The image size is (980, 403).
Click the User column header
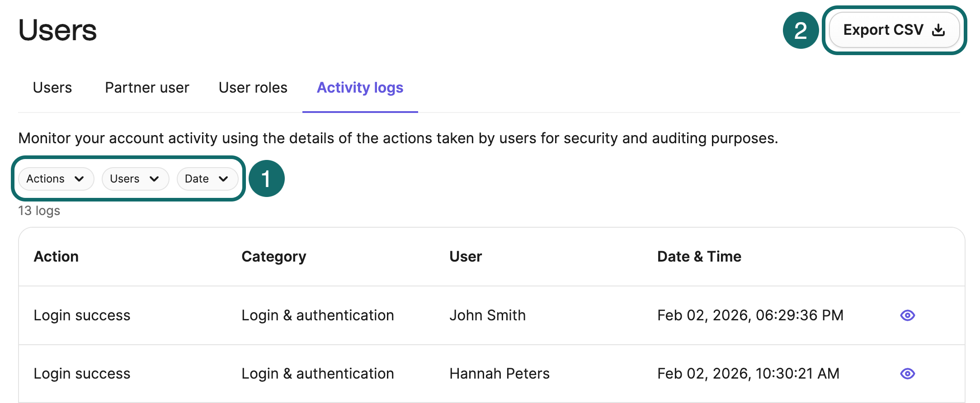[x=465, y=257]
